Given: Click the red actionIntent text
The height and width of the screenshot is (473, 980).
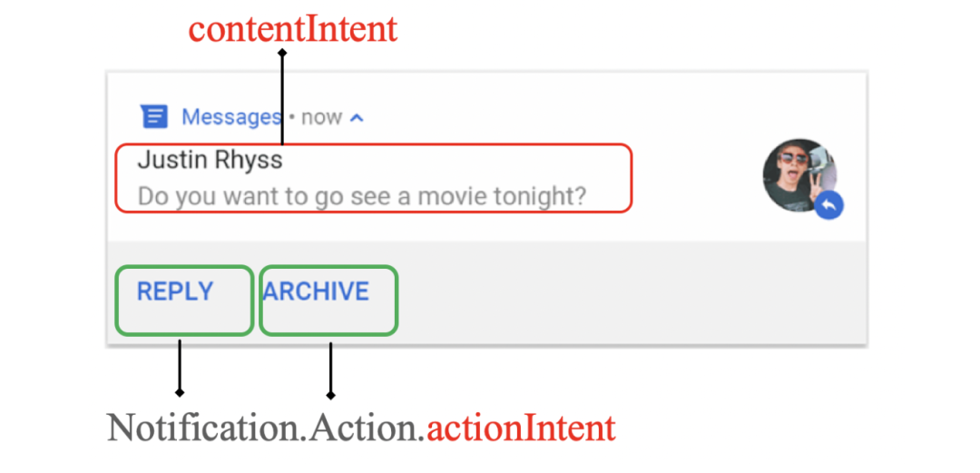Looking at the screenshot, I should (x=521, y=427).
